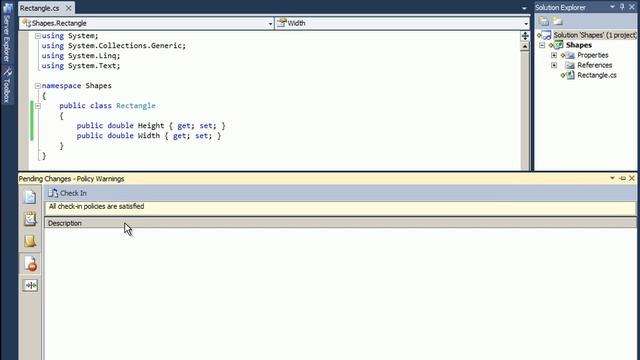Toggle Solution Explorer auto-hide pin
This screenshot has height=360, width=640.
(622, 7)
